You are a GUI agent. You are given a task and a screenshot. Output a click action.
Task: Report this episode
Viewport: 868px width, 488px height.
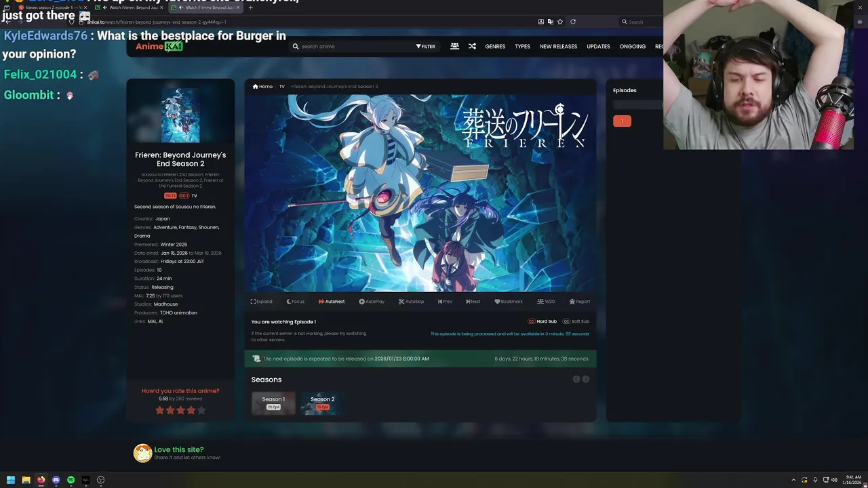580,302
